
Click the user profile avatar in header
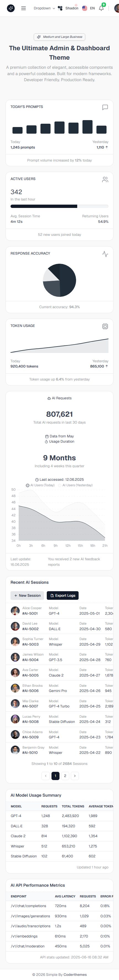coord(117,8)
